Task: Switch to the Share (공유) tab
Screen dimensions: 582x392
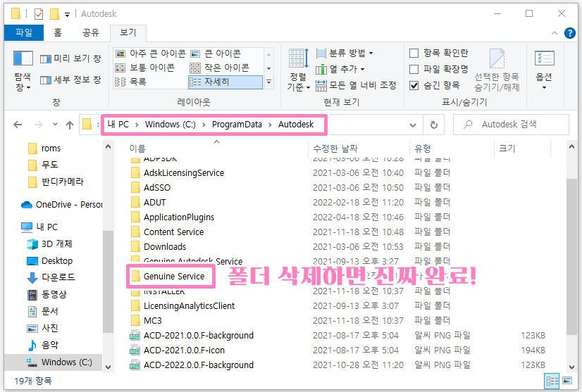Action: click(x=91, y=32)
